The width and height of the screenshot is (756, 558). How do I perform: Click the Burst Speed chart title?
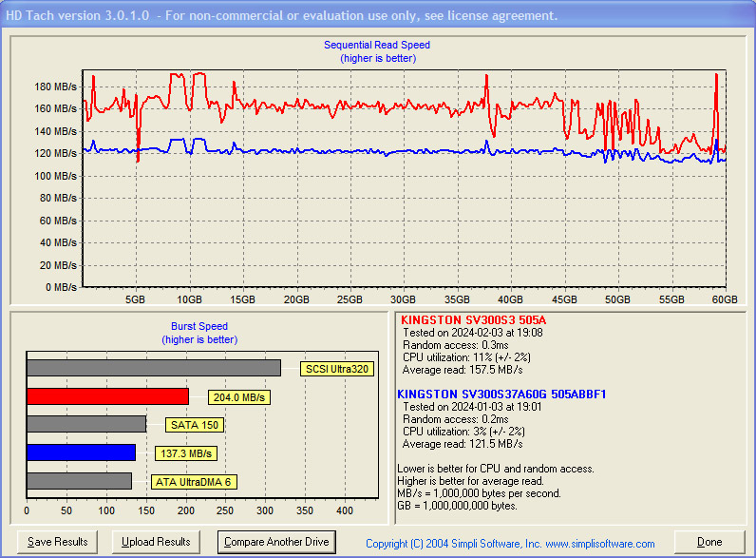click(198, 326)
